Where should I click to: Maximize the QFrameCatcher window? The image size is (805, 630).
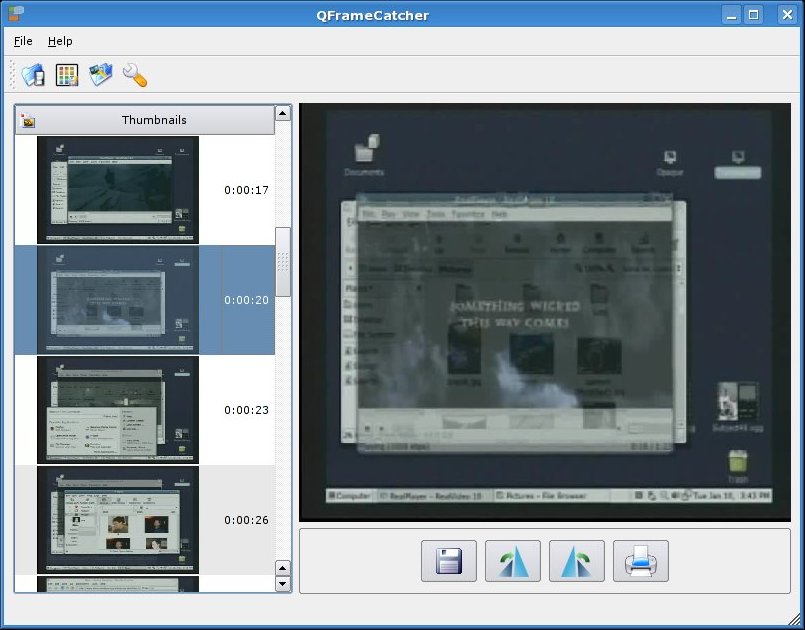754,14
